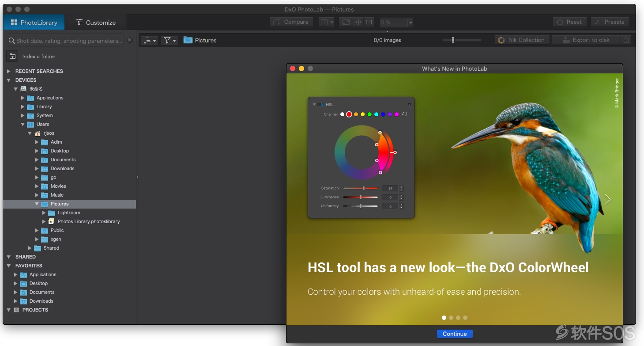Click the Applications folder icon under Favorites
This screenshot has width=644, height=346.
pyautogui.click(x=23, y=274)
